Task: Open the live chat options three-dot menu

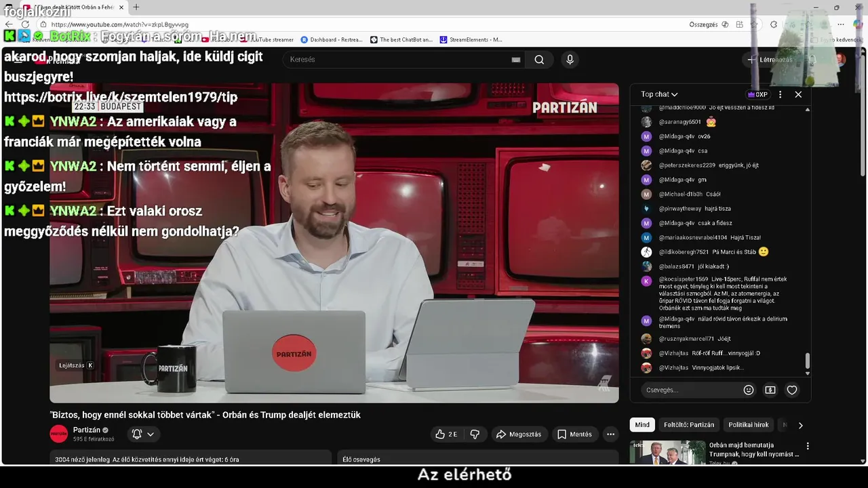Action: click(x=780, y=95)
